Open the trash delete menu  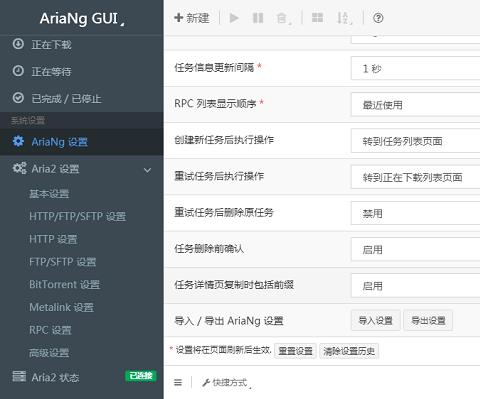click(x=283, y=18)
